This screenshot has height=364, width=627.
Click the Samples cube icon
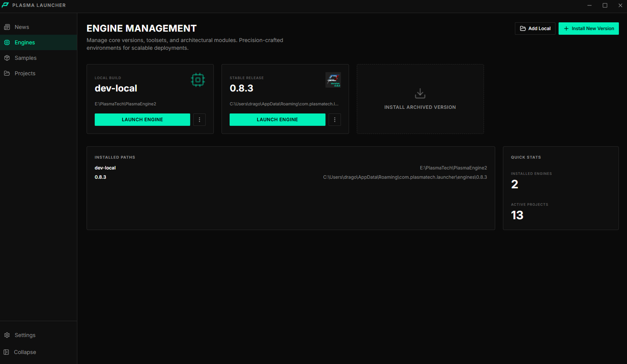point(7,58)
